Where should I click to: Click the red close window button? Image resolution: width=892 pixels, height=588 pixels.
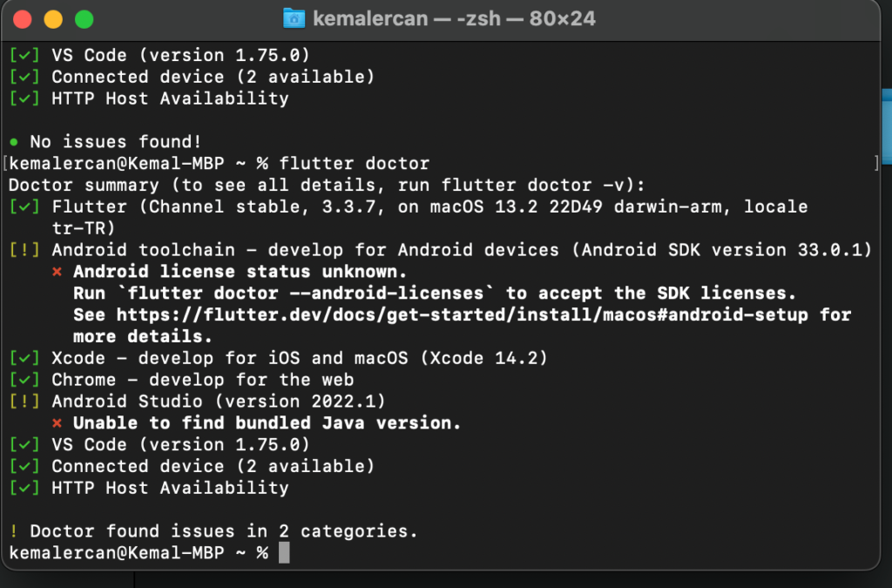tap(22, 19)
